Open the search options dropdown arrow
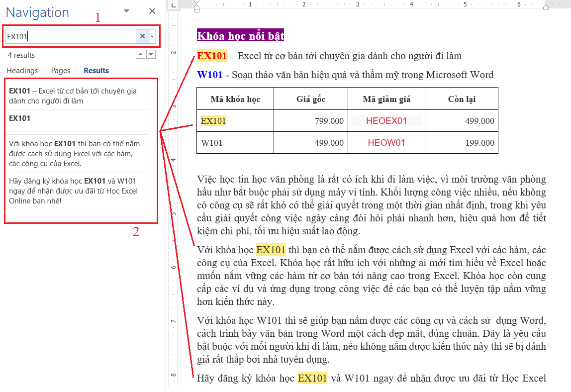 [x=152, y=36]
